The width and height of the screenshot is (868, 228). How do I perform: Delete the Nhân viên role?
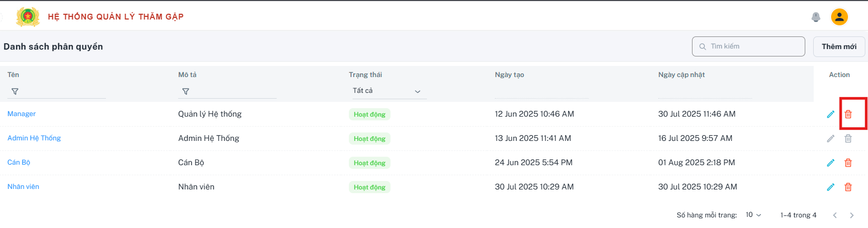848,187
